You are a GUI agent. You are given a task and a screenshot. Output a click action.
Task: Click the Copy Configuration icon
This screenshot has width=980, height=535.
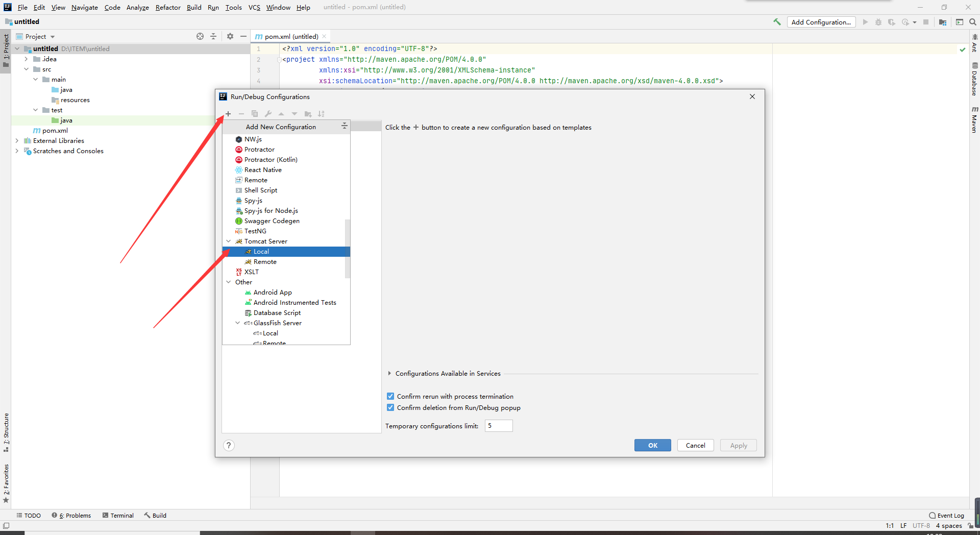coord(255,114)
